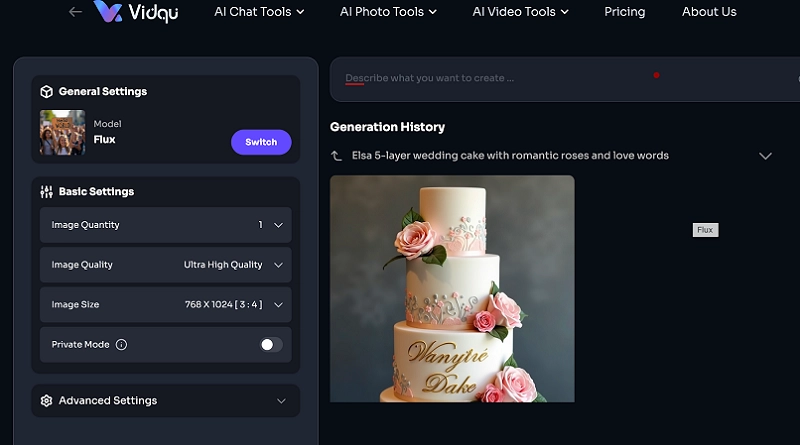Toggle Private Mode switch on
The height and width of the screenshot is (445, 800).
click(271, 345)
